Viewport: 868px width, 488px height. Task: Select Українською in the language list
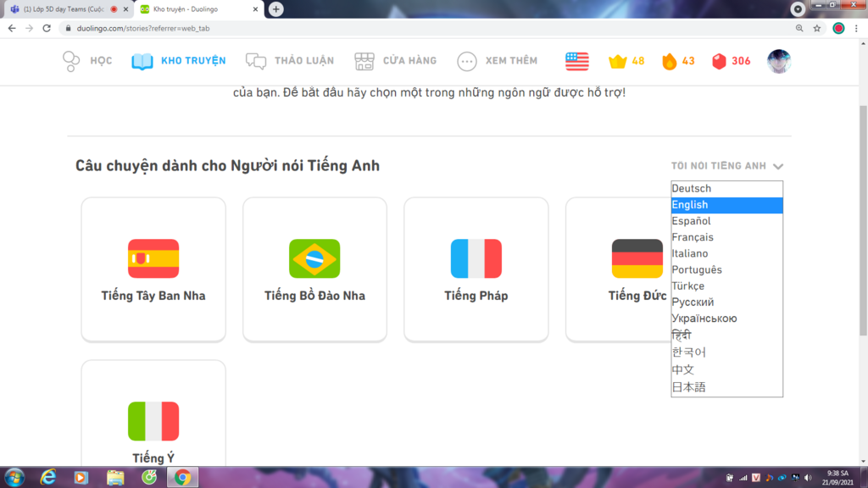(x=726, y=319)
